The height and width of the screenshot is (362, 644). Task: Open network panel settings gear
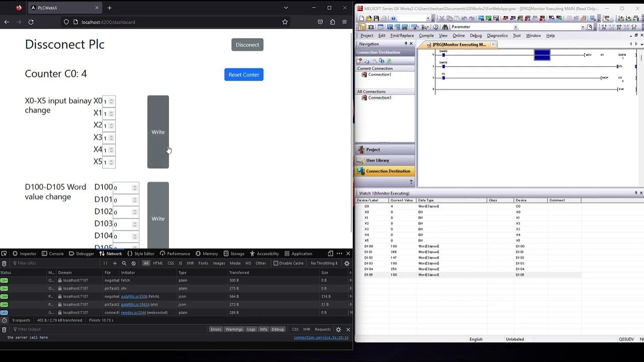347,263
